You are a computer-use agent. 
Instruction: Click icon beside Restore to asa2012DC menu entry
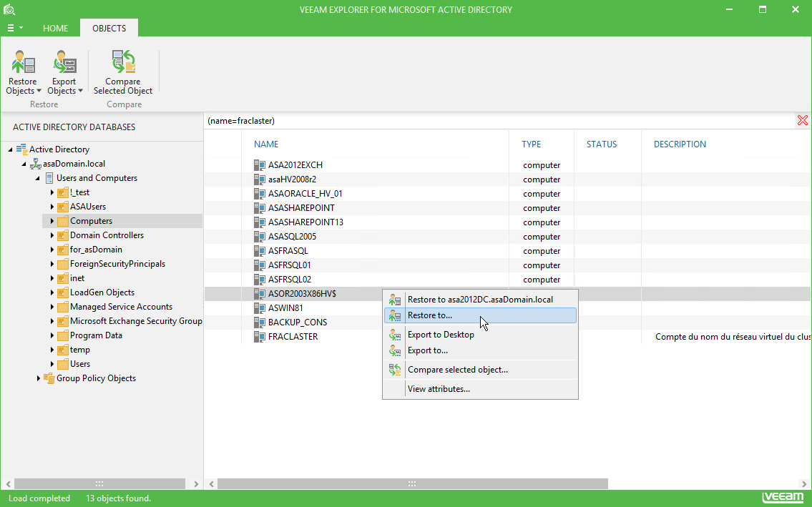[395, 300]
